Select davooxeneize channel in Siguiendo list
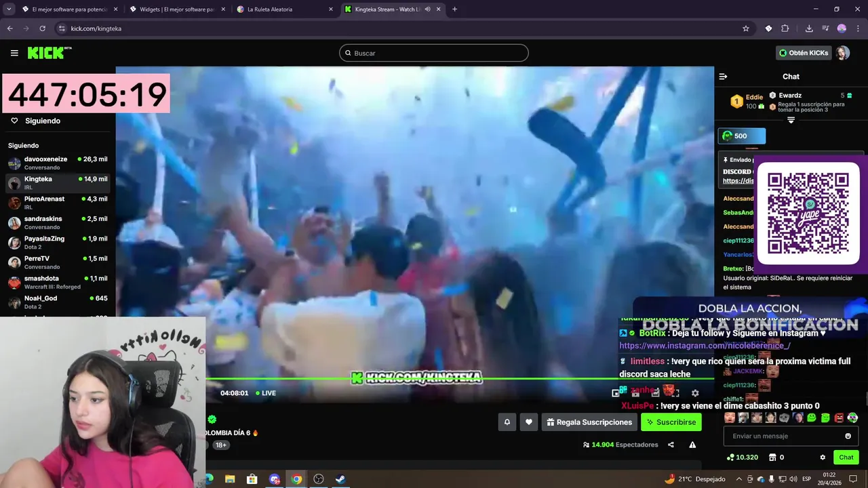Image resolution: width=868 pixels, height=488 pixels. click(x=58, y=163)
